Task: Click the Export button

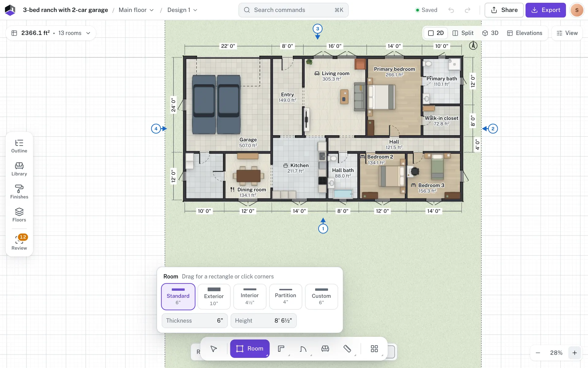Action: (x=546, y=10)
